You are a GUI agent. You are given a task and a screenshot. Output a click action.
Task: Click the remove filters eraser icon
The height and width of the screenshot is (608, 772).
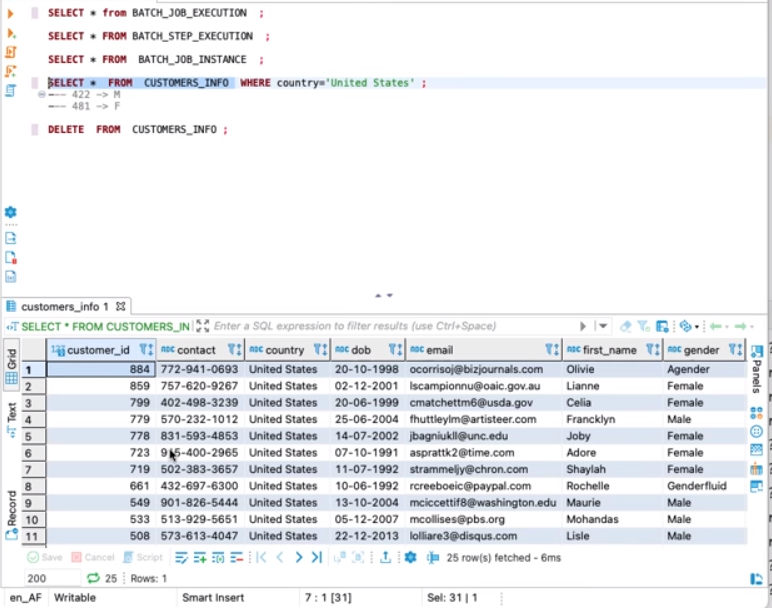pyautogui.click(x=625, y=326)
